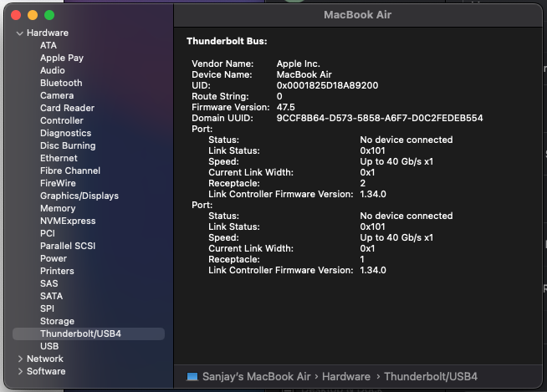Expand the Network section chevron
Image resolution: width=547 pixels, height=392 pixels.
click(20, 359)
